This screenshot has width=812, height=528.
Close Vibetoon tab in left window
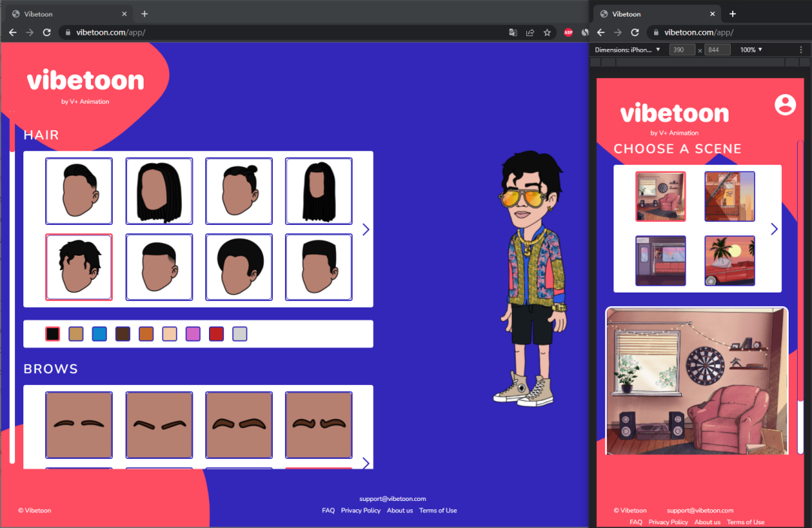tap(124, 14)
